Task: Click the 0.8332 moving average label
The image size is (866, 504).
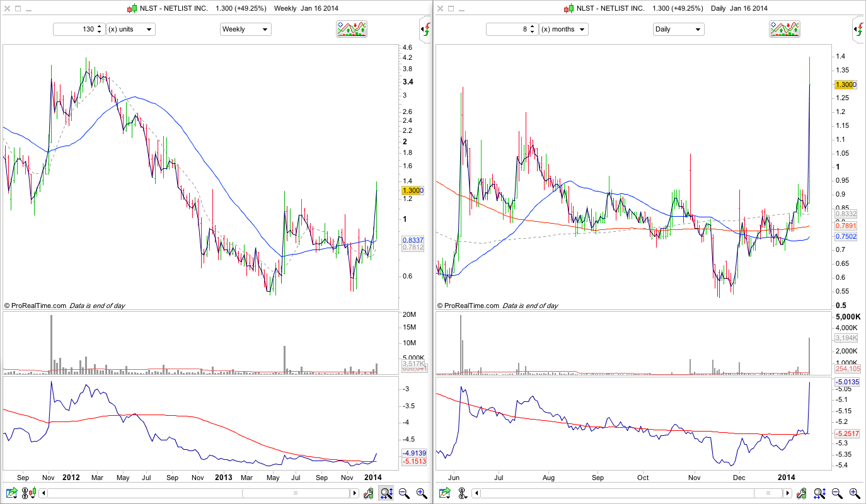Action: coord(846,214)
